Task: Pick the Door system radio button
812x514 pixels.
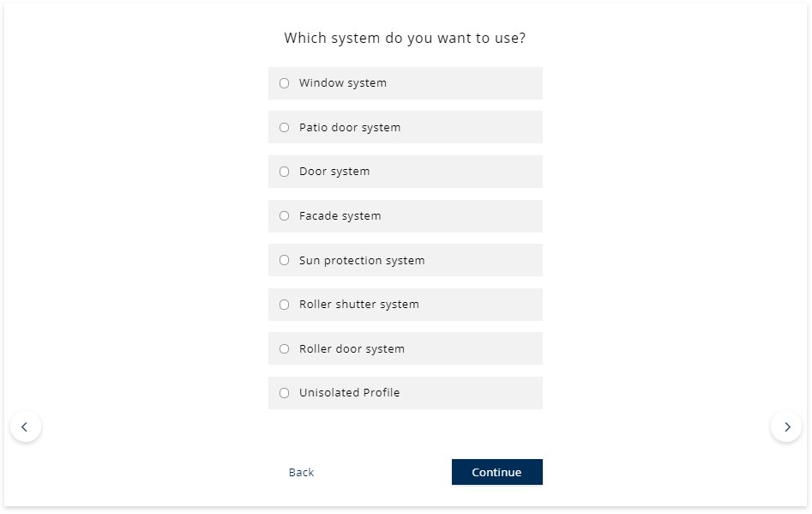Action: [x=285, y=172]
